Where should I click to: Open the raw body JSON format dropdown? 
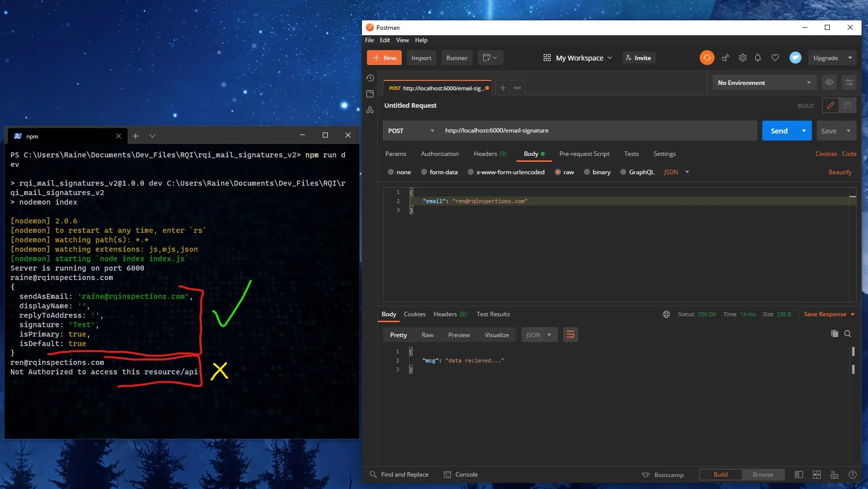point(676,172)
